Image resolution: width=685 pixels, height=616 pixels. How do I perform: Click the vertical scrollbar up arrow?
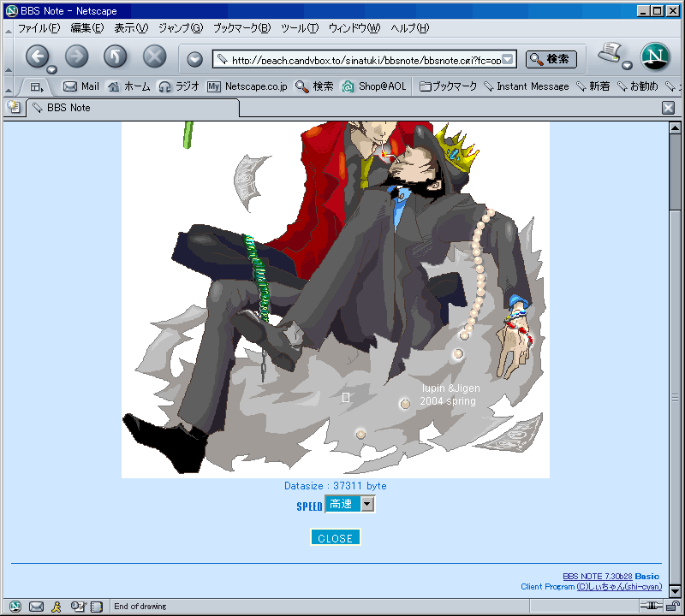(x=675, y=128)
